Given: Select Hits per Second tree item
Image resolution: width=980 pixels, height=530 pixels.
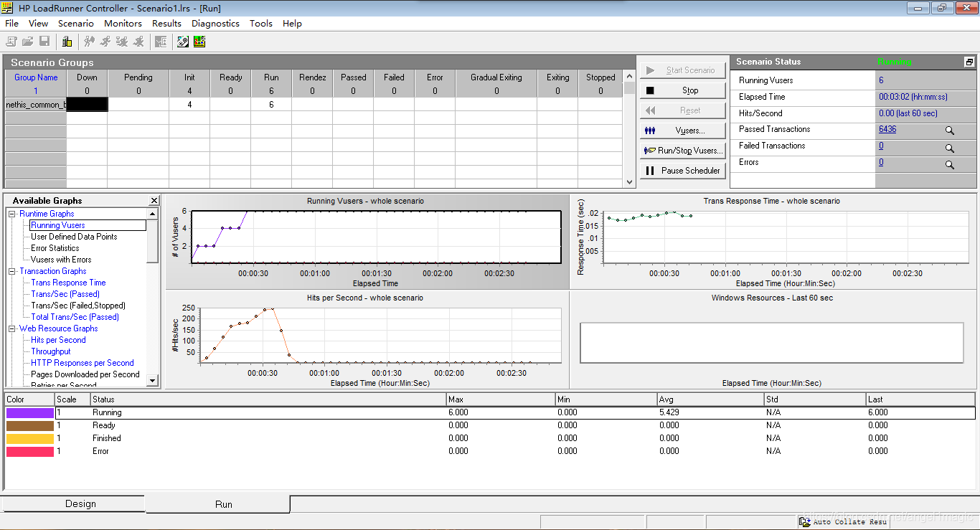Looking at the screenshot, I should [58, 340].
